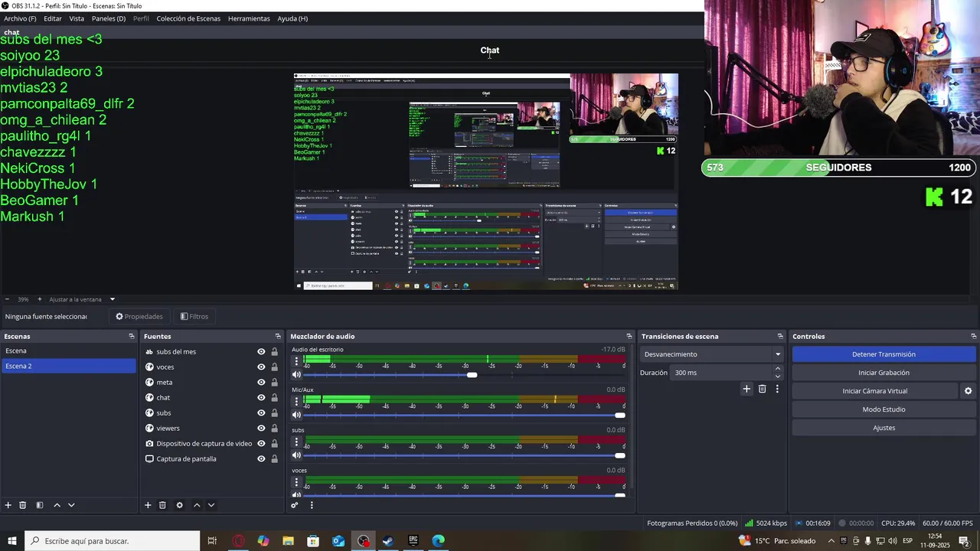Lock the viewers source
Viewport: 980px width, 551px height.
[x=274, y=429]
